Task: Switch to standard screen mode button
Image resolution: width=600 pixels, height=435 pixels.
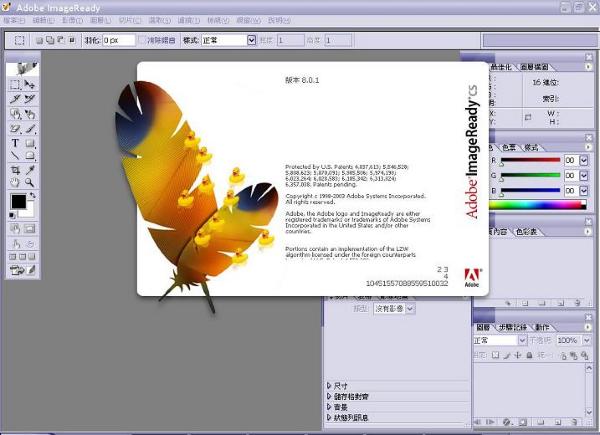Action: point(13,257)
